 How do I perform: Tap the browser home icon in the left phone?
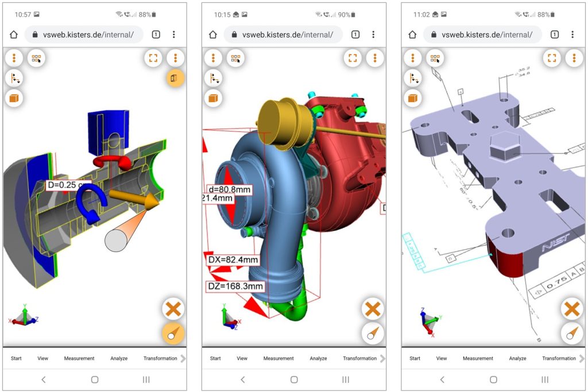point(14,34)
